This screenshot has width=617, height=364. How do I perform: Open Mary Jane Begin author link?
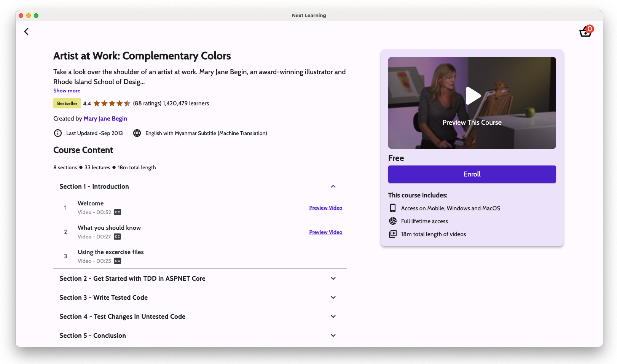[x=105, y=119]
